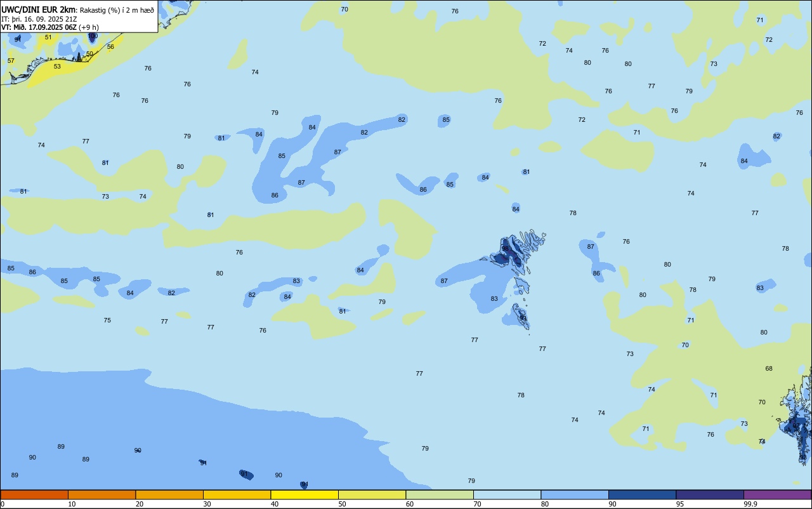Click the legend tick label 10
Screen dimensions: 812x509
(72, 504)
